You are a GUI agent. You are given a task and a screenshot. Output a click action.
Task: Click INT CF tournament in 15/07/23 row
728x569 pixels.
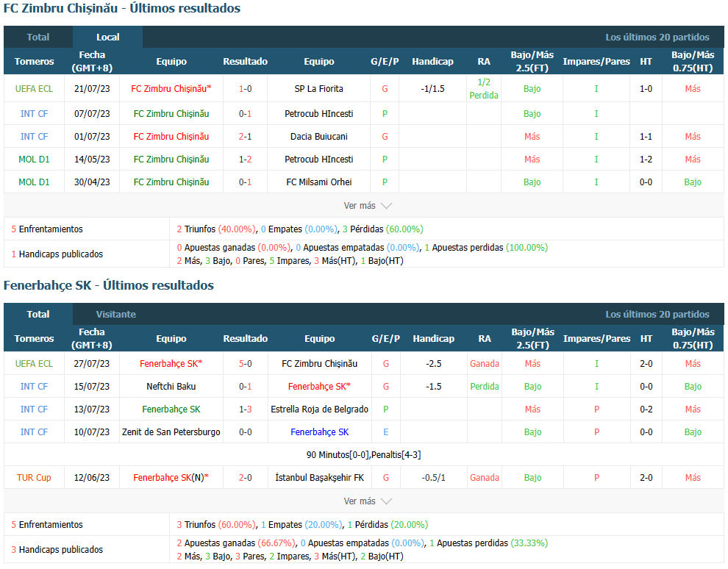34,386
